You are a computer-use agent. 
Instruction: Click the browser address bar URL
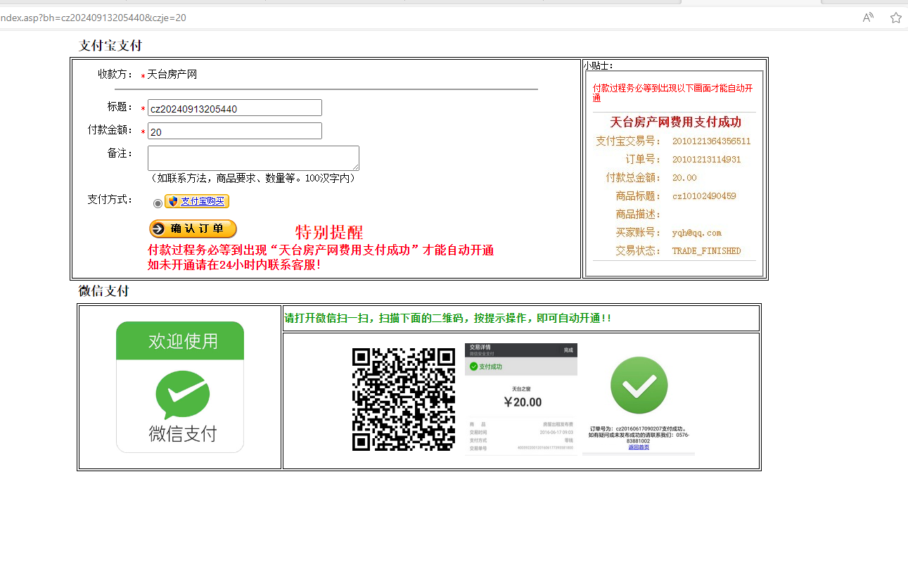coord(93,18)
